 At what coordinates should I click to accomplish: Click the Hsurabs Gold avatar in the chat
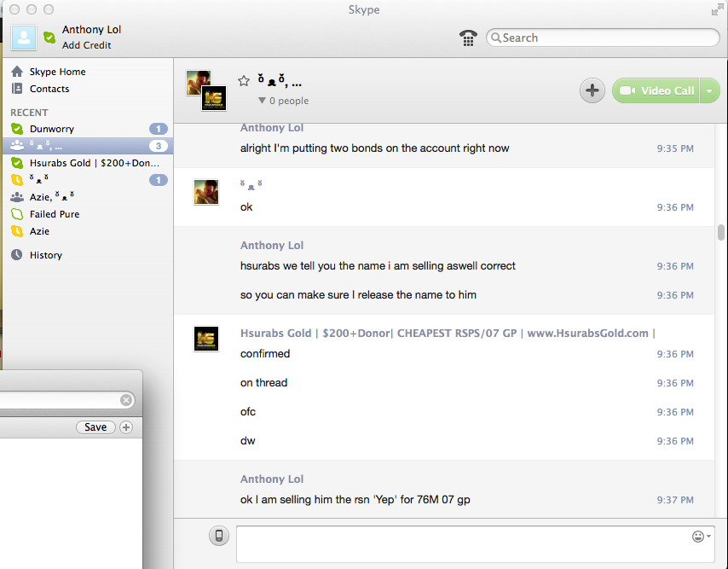pyautogui.click(x=206, y=339)
